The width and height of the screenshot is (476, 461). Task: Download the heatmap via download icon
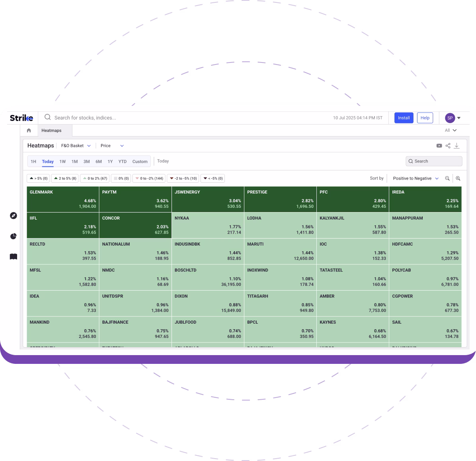tap(456, 146)
